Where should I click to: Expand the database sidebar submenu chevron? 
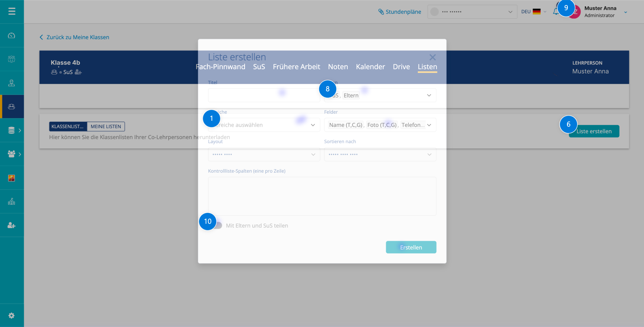[20, 130]
